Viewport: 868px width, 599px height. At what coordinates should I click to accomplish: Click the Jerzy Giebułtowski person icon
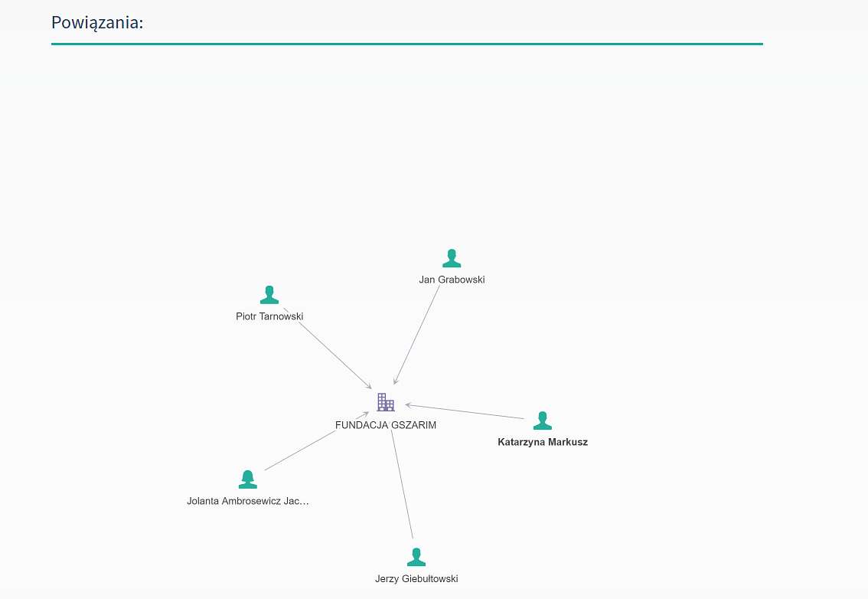pyautogui.click(x=416, y=557)
